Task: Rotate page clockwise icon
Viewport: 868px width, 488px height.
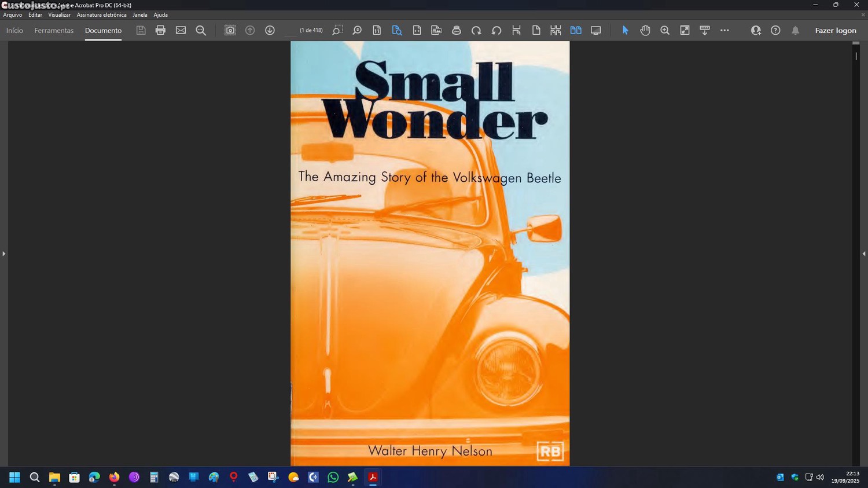Action: [x=476, y=30]
